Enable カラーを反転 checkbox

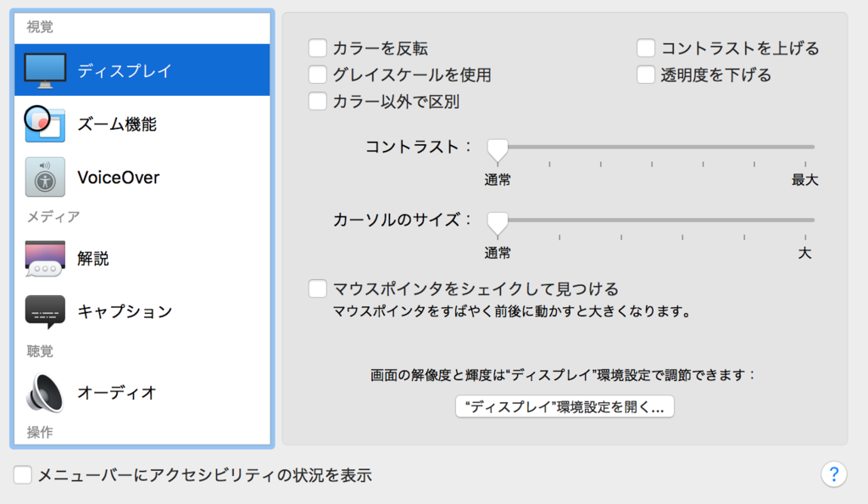point(317,48)
